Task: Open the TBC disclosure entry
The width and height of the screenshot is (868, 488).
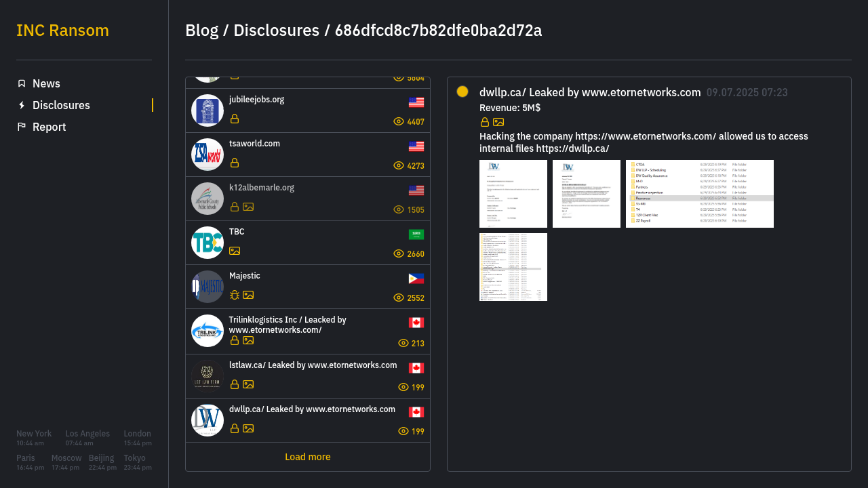Action: pyautogui.click(x=308, y=243)
